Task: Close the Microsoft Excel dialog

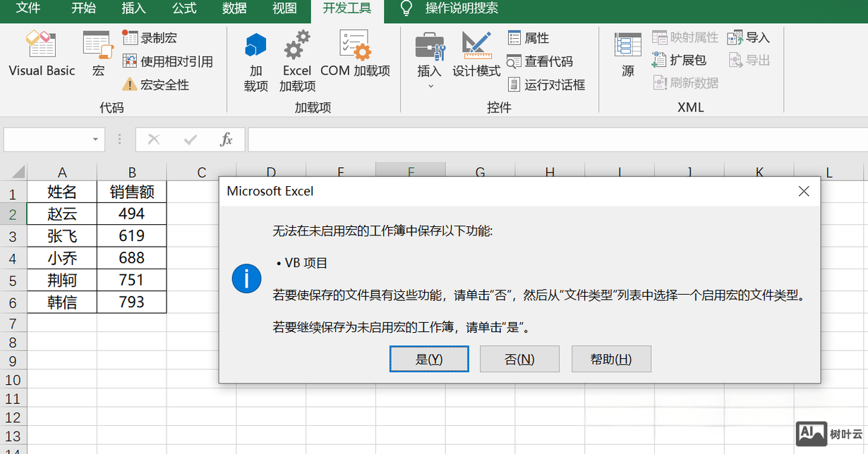Action: (803, 191)
